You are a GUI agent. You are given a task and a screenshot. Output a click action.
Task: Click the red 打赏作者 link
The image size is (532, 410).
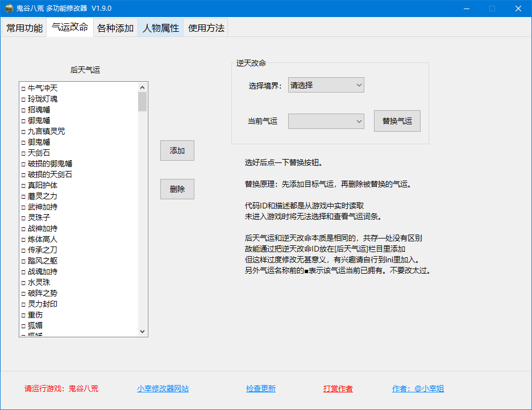coord(338,389)
